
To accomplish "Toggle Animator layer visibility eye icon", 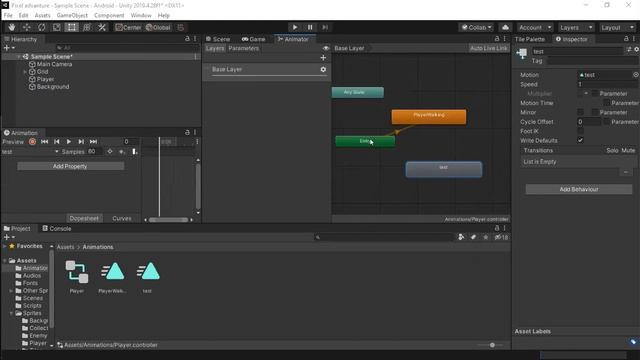I will 326,48.
